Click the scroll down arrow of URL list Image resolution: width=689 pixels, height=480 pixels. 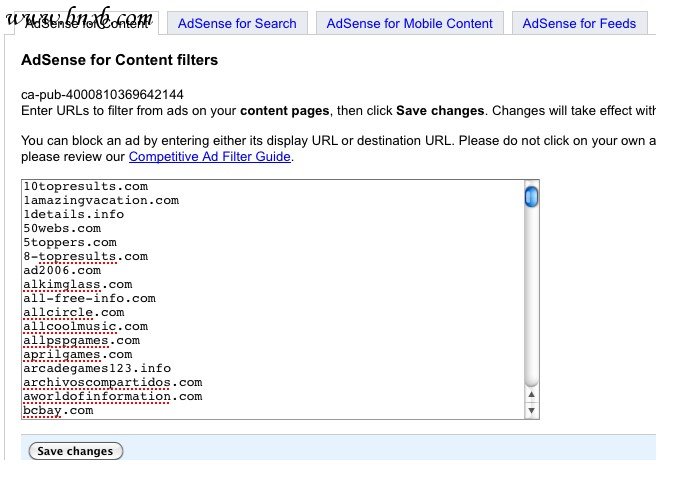click(x=532, y=409)
